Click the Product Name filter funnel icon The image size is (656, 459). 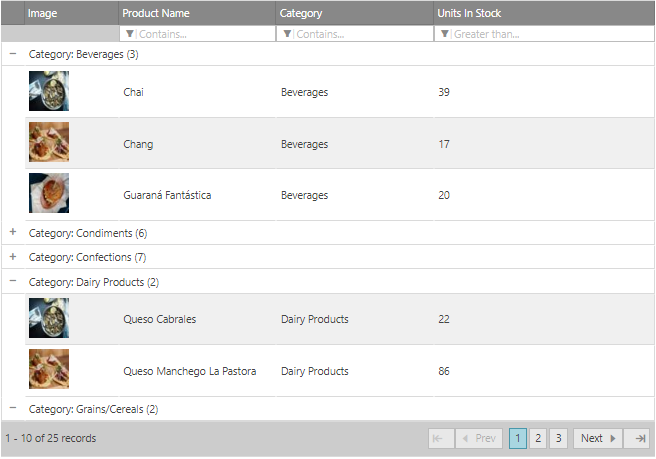click(129, 34)
